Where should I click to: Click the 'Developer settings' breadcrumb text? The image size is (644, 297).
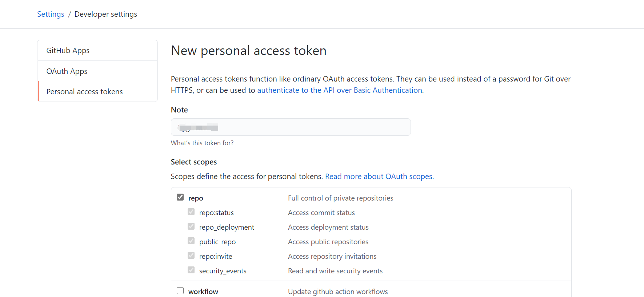(106, 14)
